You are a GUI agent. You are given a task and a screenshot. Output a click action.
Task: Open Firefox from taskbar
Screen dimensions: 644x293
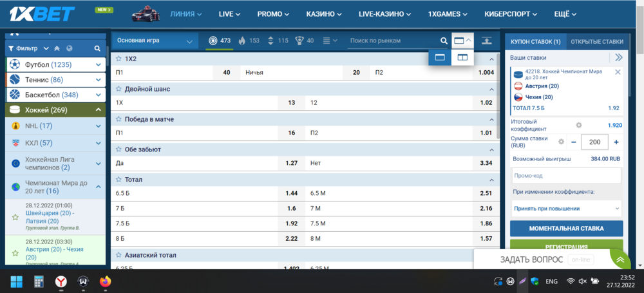106,281
